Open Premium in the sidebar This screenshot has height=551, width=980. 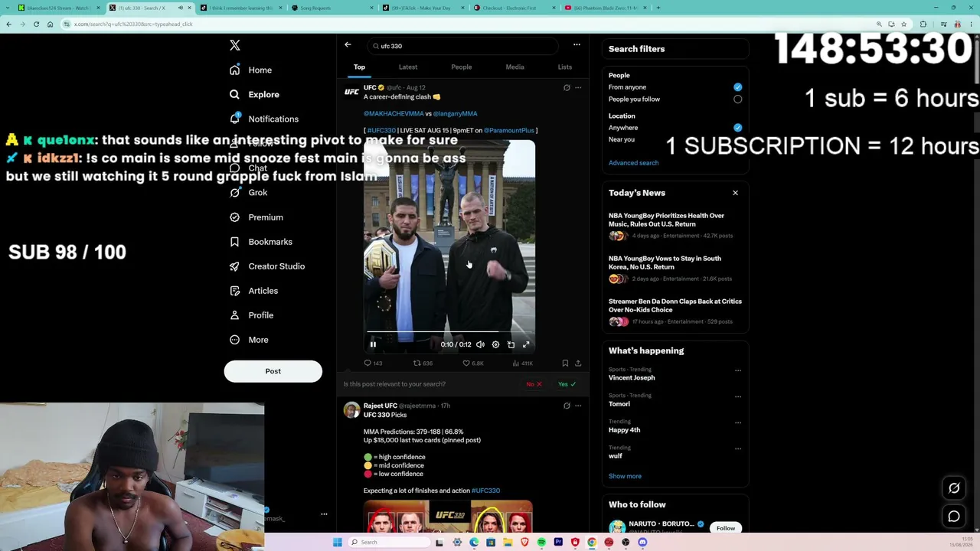[256, 217]
